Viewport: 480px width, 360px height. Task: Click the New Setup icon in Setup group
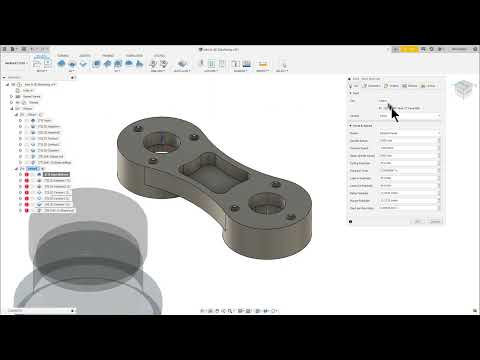click(37, 63)
